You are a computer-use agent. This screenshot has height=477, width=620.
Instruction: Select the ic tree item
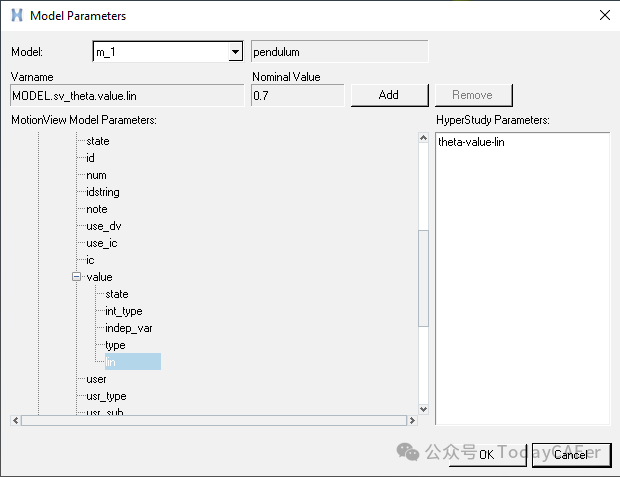point(90,260)
